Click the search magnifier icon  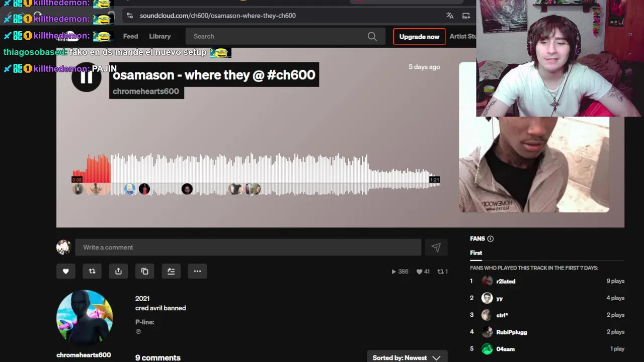[372, 36]
